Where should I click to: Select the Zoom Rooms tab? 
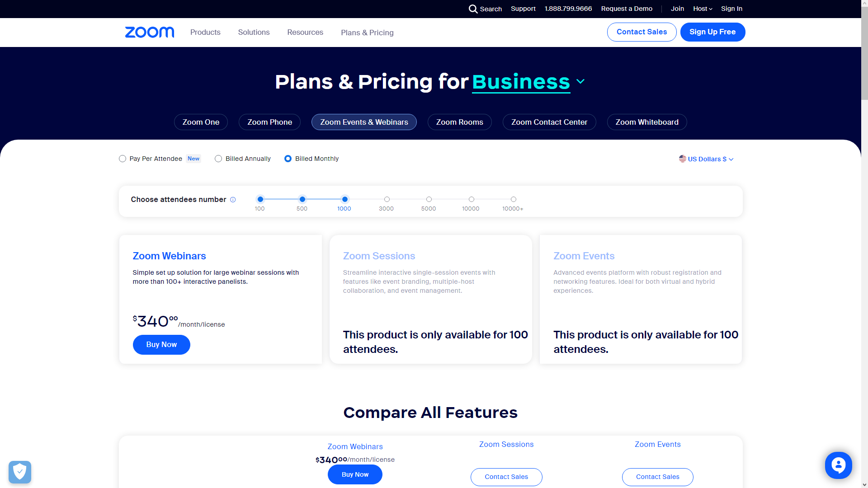[460, 122]
